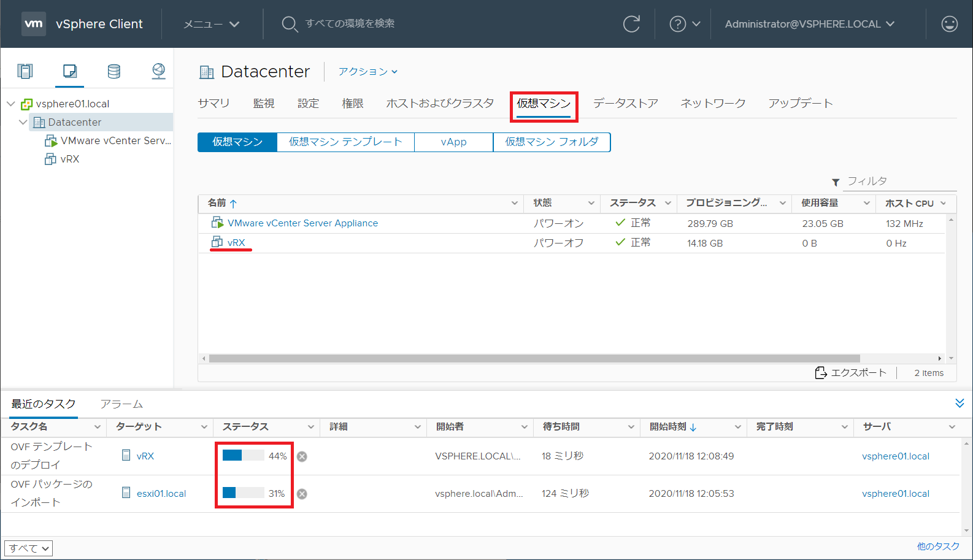Open Administrator@VSPHERE.LOCAL user menu

pyautogui.click(x=809, y=24)
